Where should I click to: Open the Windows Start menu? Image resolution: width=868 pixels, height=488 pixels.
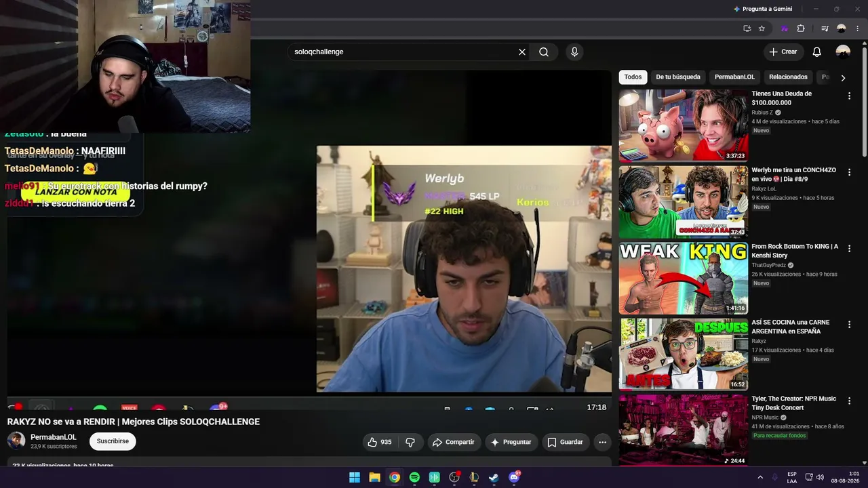point(355,477)
